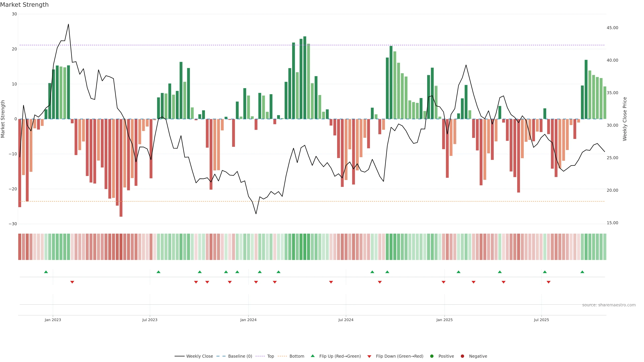Click the Market Strength chart title

tap(24, 5)
